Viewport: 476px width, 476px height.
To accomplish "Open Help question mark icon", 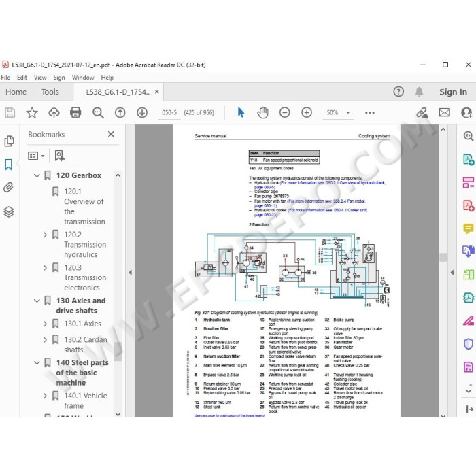I will [398, 92].
